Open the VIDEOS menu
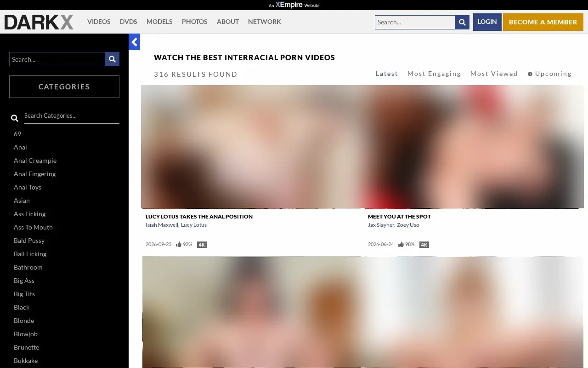The height and width of the screenshot is (368, 588). click(99, 22)
